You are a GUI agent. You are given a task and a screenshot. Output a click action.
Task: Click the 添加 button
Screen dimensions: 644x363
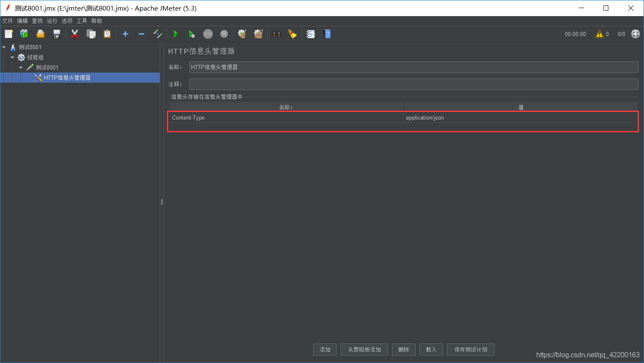pyautogui.click(x=325, y=349)
